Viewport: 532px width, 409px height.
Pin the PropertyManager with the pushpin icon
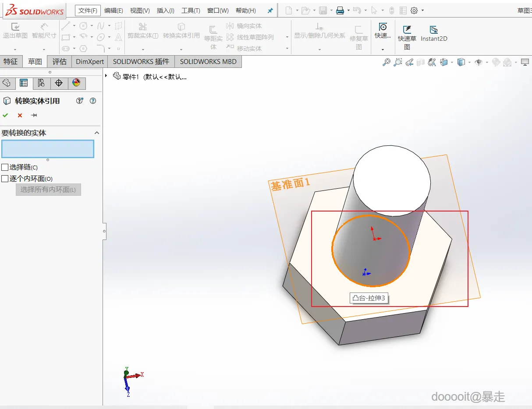[x=34, y=115]
